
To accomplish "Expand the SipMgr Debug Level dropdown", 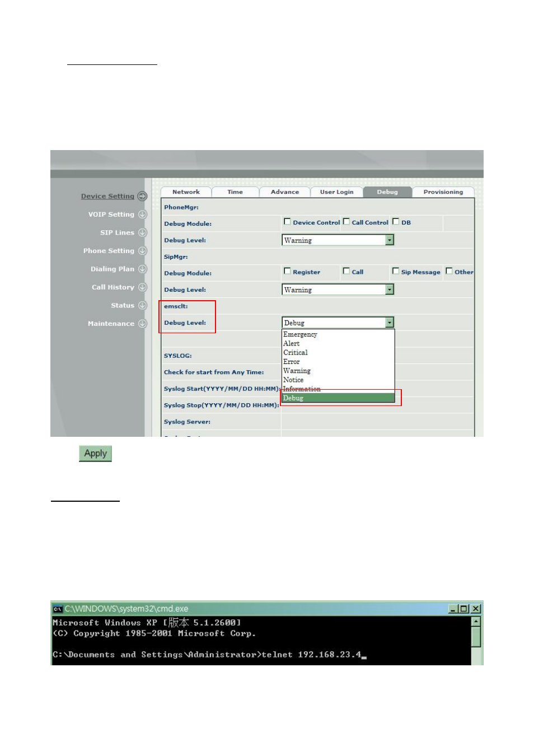I will 390,290.
